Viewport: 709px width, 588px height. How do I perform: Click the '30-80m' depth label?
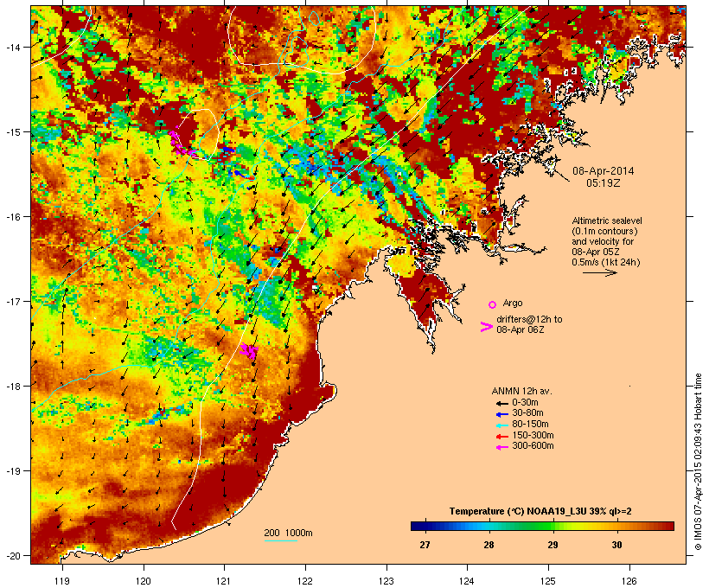click(527, 413)
